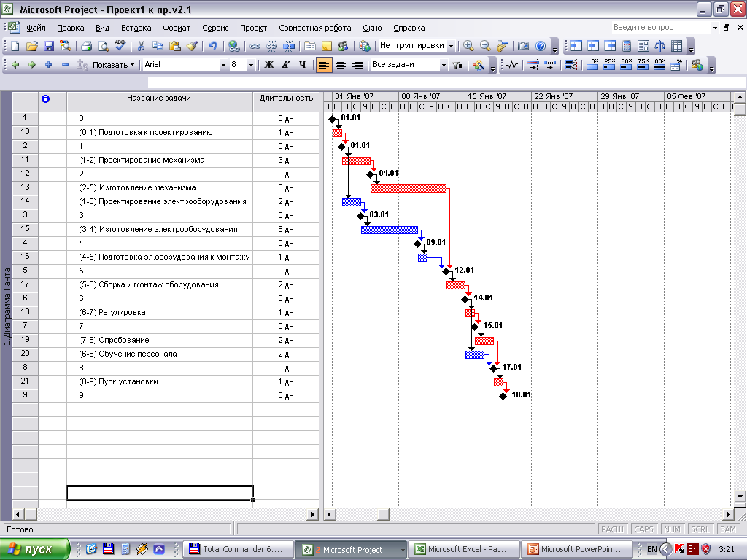The image size is (747, 560).
Task: Toggle underline formatting (Ч)
Action: tap(303, 65)
